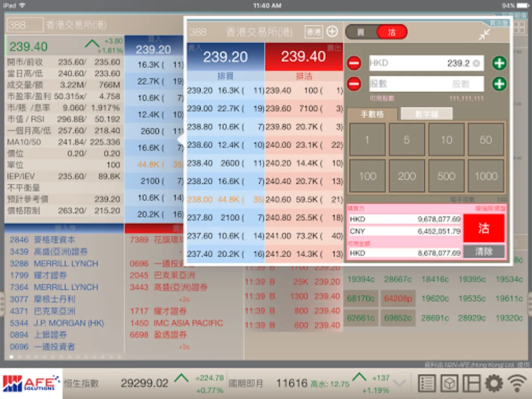Select lot quantity 1000
This screenshot has width=532, height=399.
[x=486, y=176]
